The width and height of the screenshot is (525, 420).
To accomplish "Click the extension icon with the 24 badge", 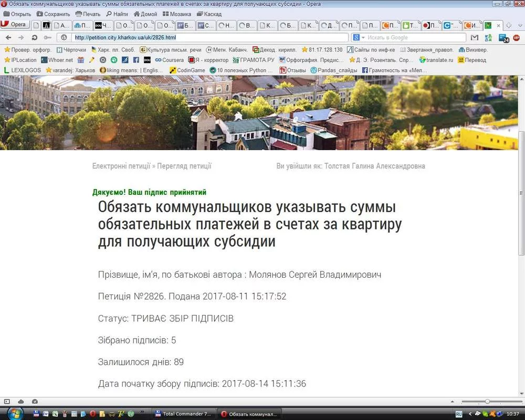I will click(502, 37).
